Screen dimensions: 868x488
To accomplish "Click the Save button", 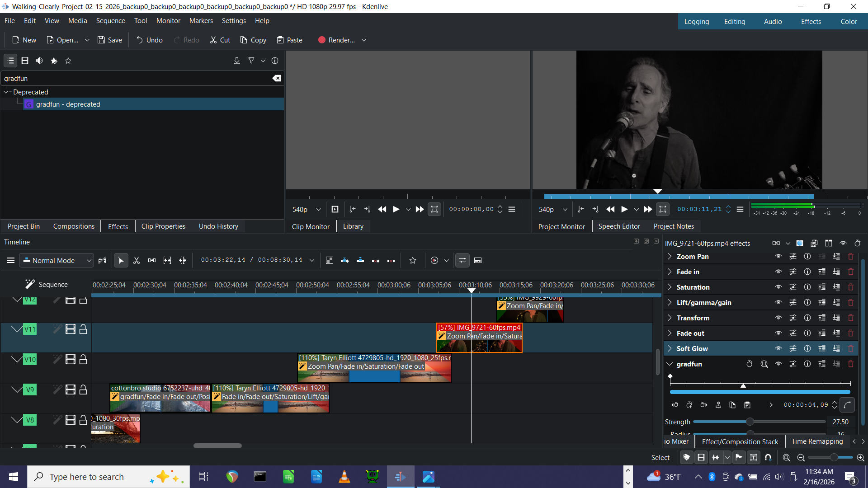I will point(110,40).
